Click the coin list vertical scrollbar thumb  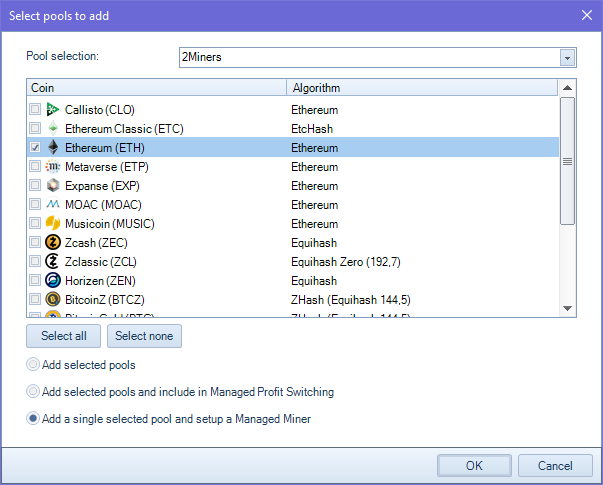click(x=567, y=161)
